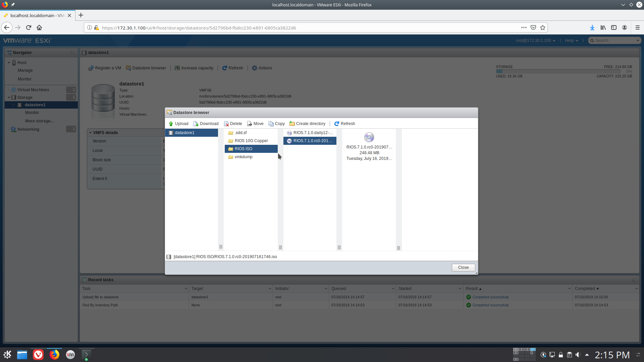Open Virtual Machines in the Navigator
The height and width of the screenshot is (362, 644).
(x=33, y=90)
